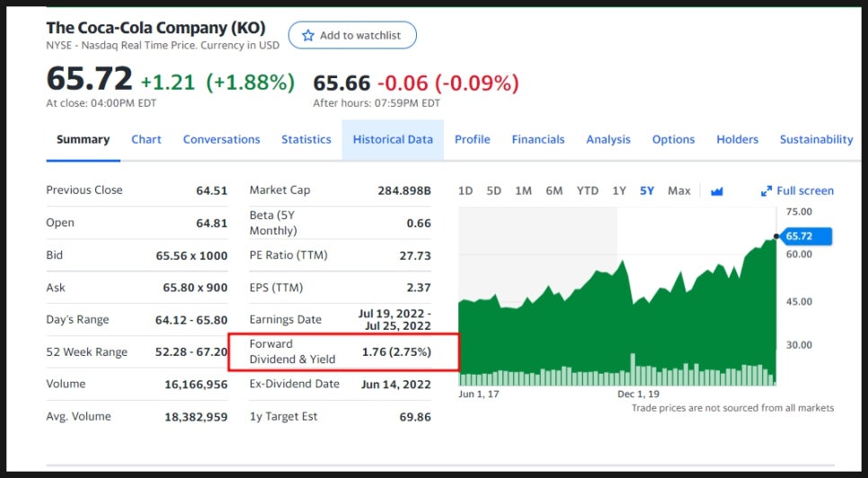Click the Beta (5Y Monthly) label

(x=273, y=223)
